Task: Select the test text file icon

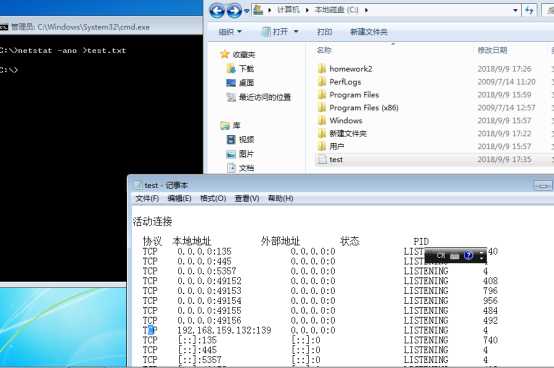Action: (322, 159)
